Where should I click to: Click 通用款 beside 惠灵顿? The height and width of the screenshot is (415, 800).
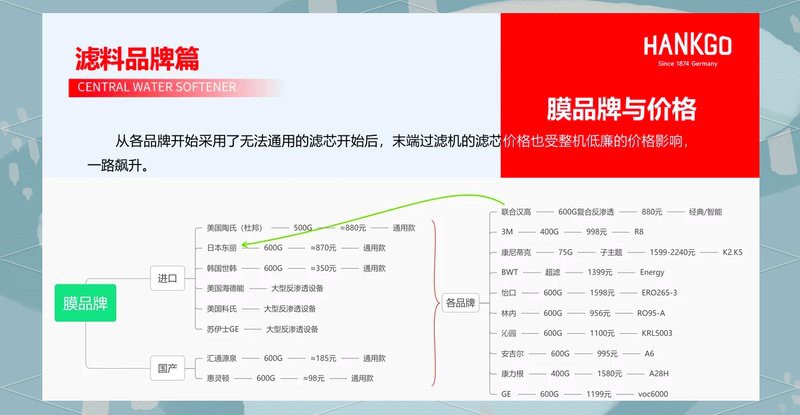(x=362, y=378)
